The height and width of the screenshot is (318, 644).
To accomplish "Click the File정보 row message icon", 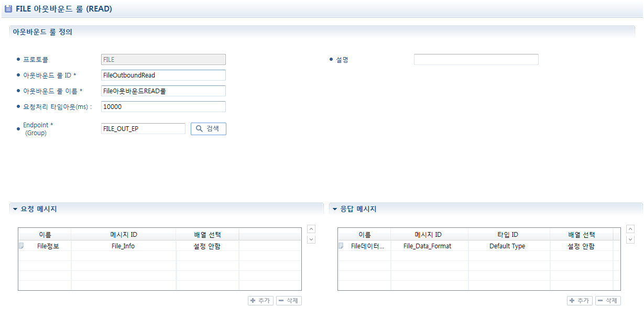I will [21, 246].
